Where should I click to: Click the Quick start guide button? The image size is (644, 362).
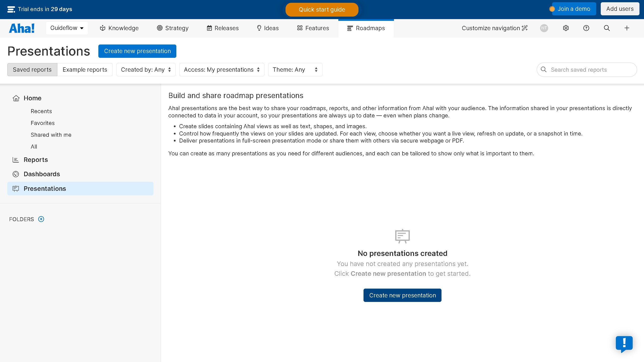click(x=322, y=10)
